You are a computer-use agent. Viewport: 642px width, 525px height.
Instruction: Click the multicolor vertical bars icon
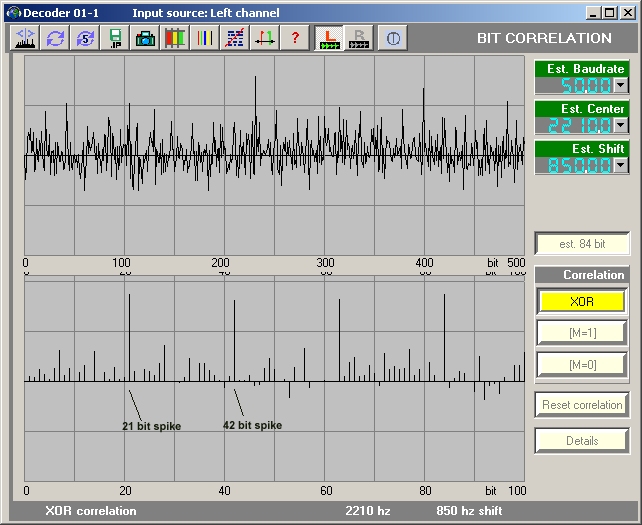[205, 38]
